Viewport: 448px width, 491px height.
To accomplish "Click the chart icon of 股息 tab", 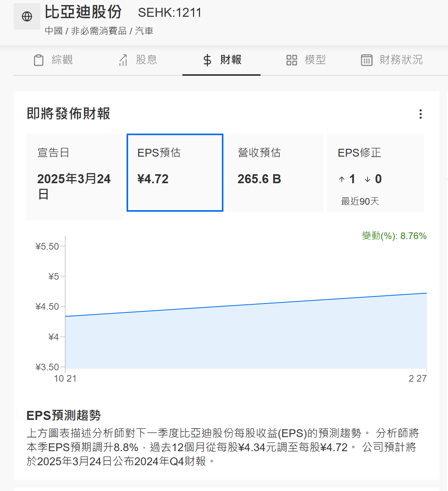I will [x=123, y=60].
